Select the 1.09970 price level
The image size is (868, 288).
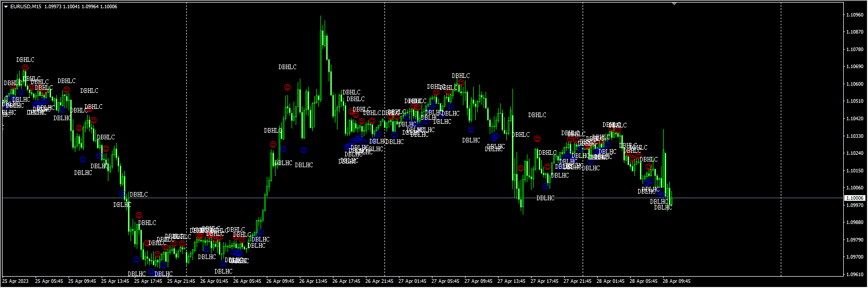point(855,205)
